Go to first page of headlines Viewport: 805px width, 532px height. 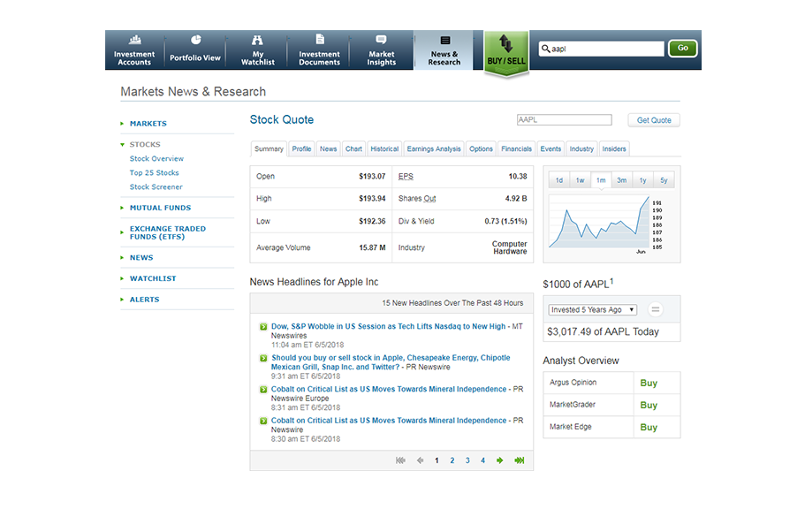(x=400, y=460)
